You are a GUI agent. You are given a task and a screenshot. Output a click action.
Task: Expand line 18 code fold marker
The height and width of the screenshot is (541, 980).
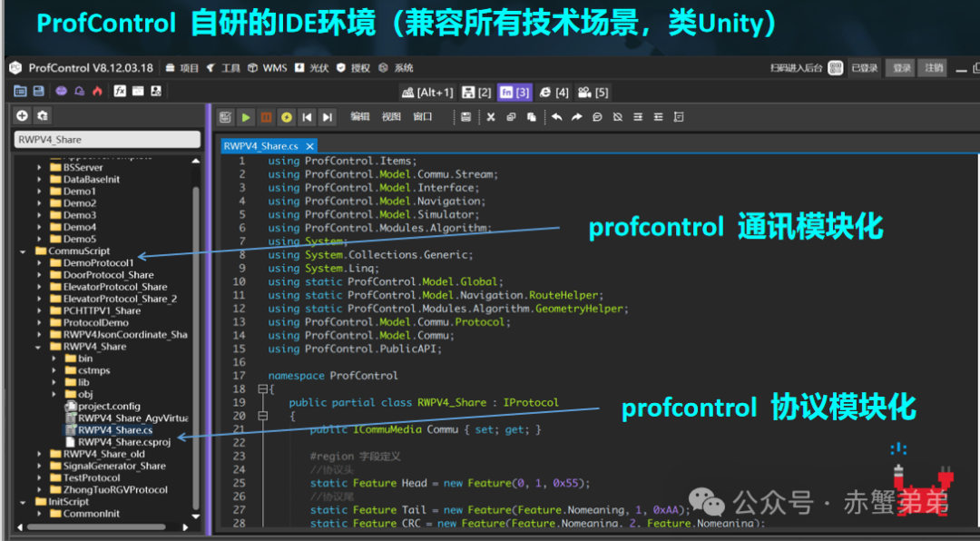point(263,389)
